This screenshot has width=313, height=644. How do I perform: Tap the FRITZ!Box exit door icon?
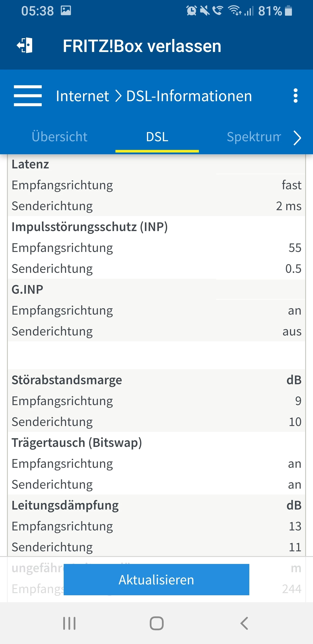25,45
